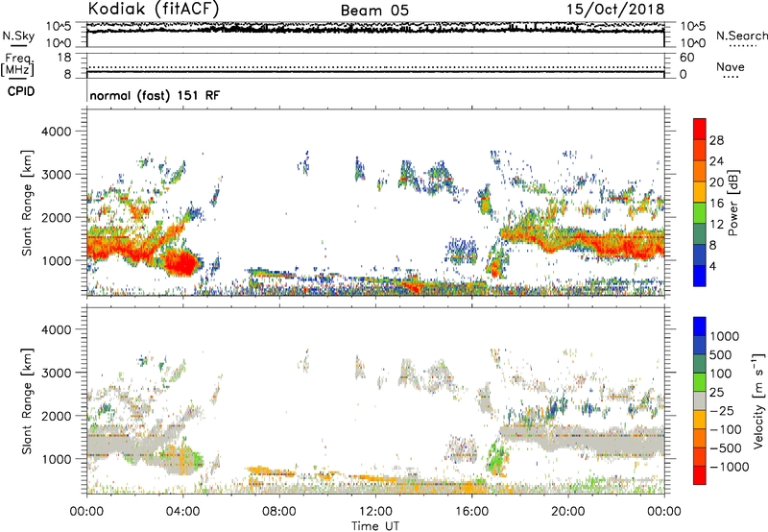Click the 20:00 time tick label

567,512
